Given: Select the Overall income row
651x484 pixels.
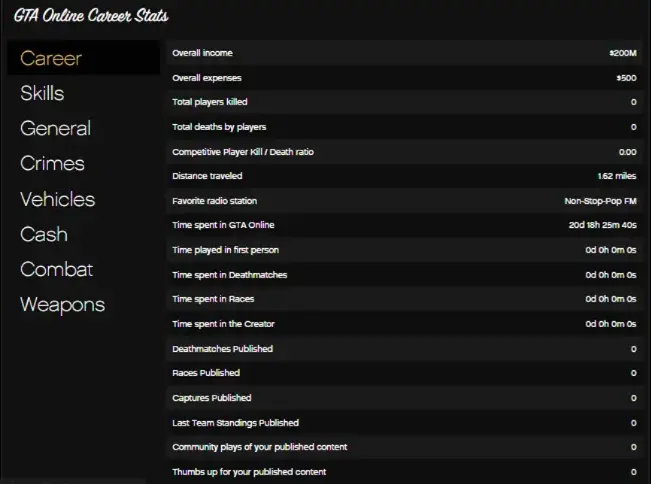Looking at the screenshot, I should click(x=404, y=53).
